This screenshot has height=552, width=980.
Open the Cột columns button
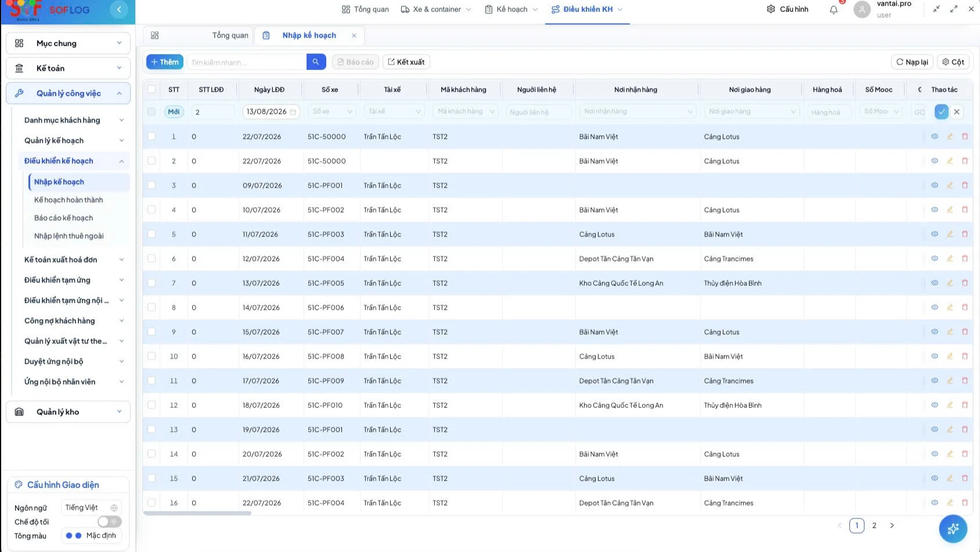coord(953,62)
